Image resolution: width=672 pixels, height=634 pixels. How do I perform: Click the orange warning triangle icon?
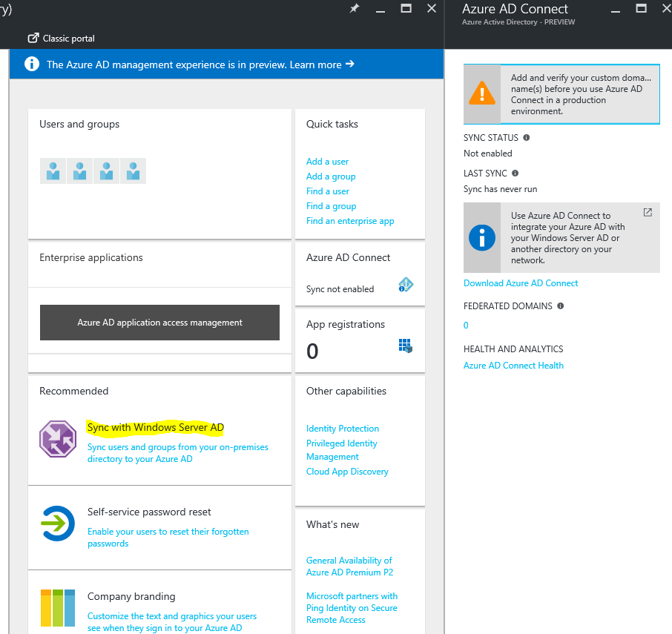click(482, 93)
